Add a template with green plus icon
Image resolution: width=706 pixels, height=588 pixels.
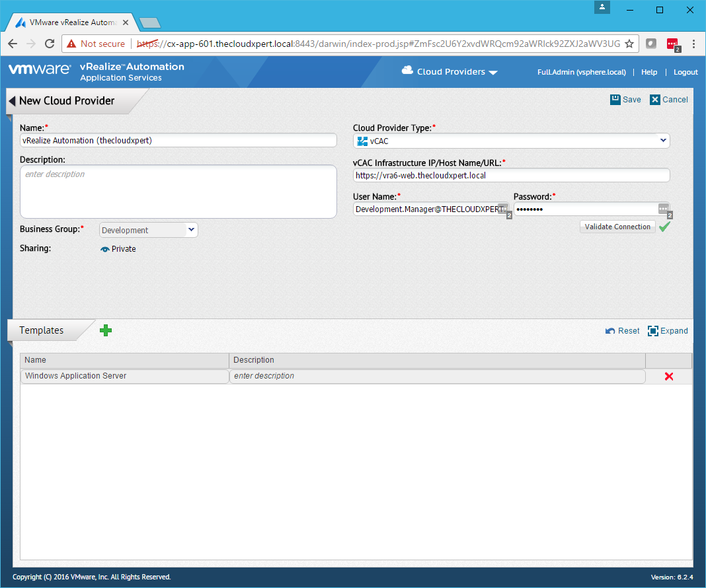[x=106, y=330]
